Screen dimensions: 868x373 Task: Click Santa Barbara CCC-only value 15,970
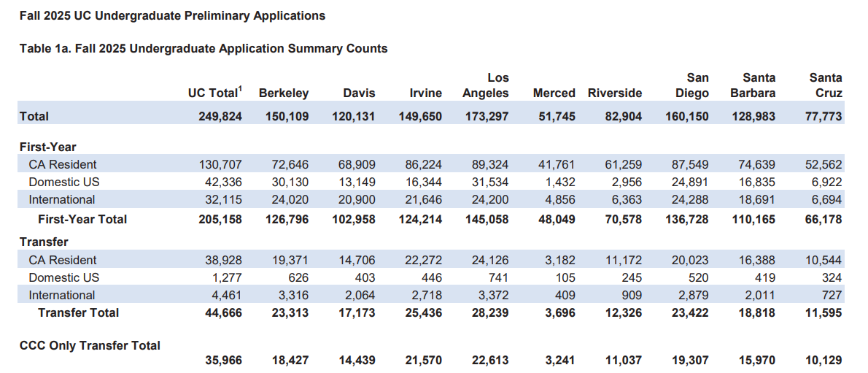click(x=758, y=361)
